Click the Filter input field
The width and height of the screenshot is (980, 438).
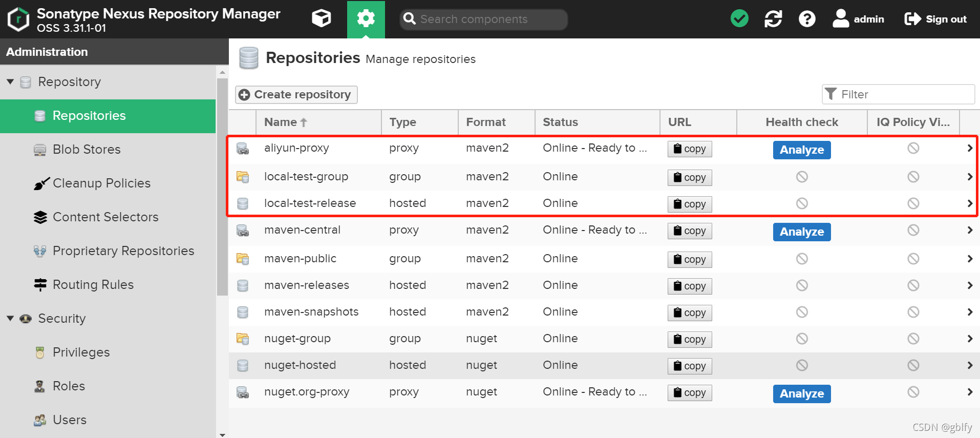[x=898, y=94]
